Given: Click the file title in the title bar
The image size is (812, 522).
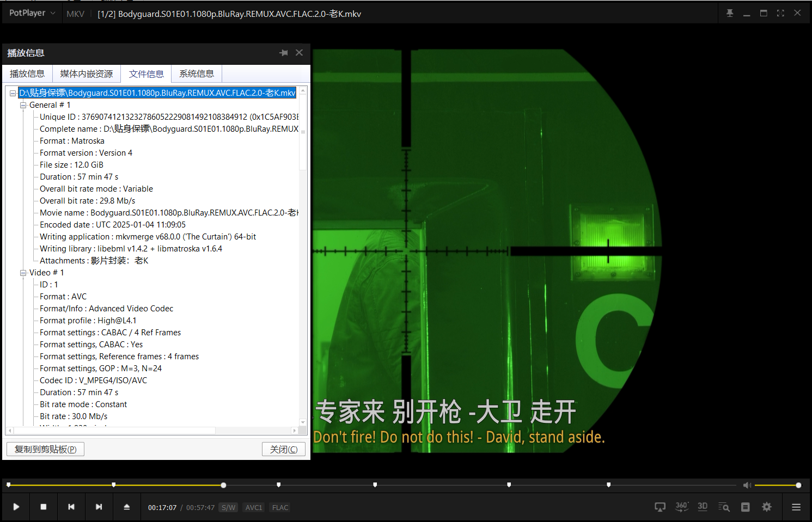Looking at the screenshot, I should [x=229, y=14].
